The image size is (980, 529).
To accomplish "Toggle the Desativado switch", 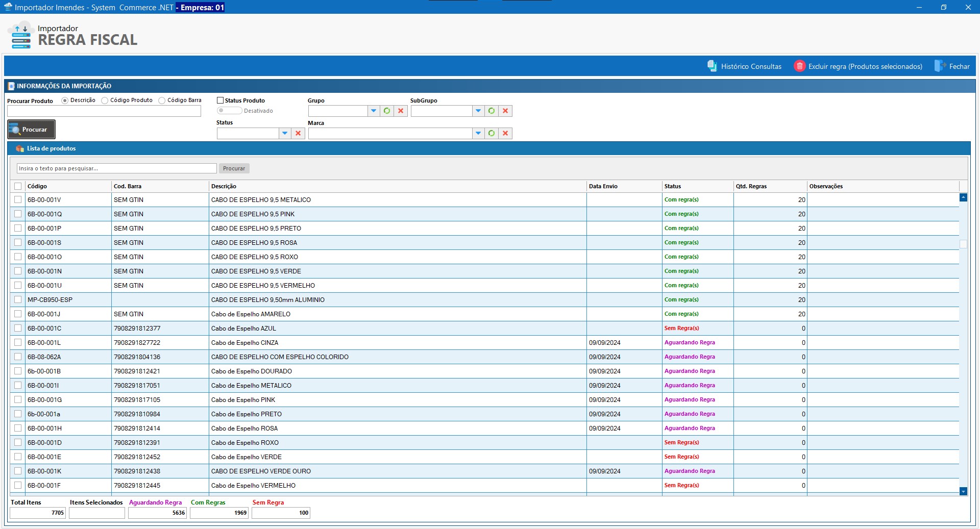I will (229, 111).
